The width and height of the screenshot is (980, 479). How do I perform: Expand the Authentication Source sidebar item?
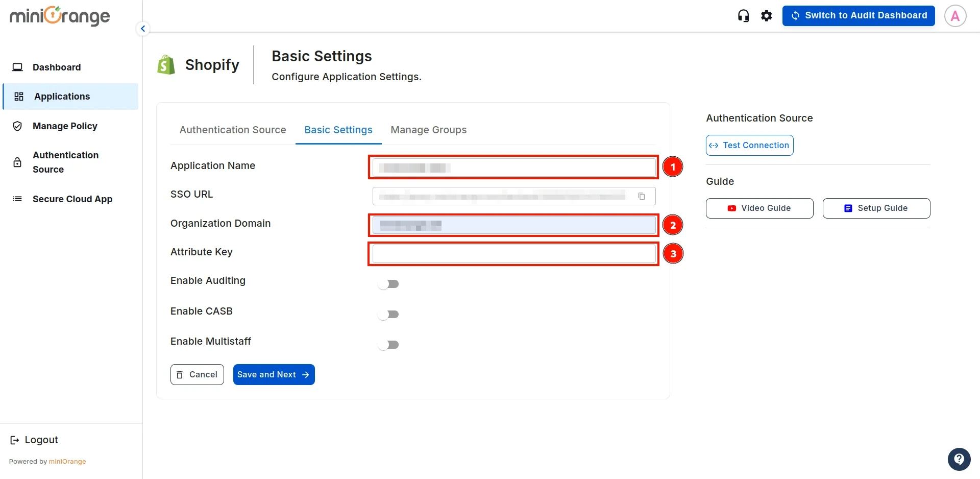(17, 162)
